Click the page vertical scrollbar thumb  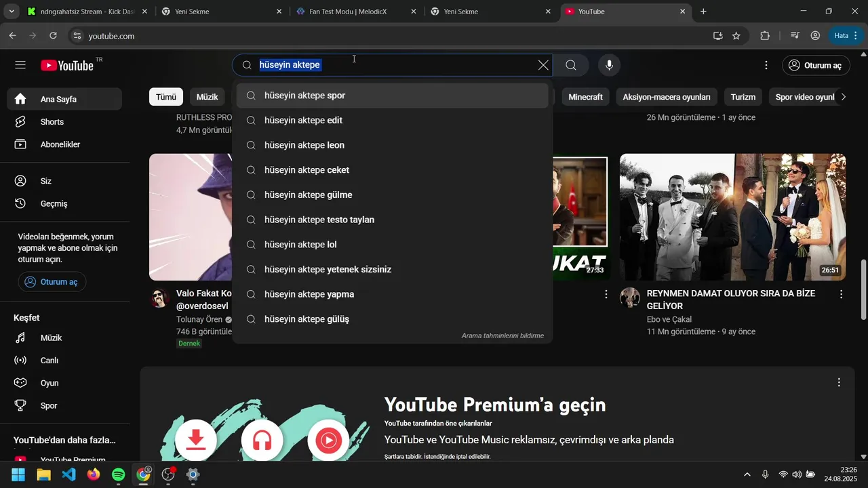coord(863,289)
